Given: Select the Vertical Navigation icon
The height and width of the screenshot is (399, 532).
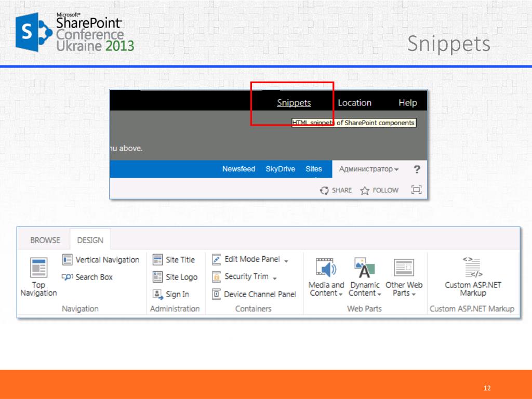Looking at the screenshot, I should pos(67,260).
